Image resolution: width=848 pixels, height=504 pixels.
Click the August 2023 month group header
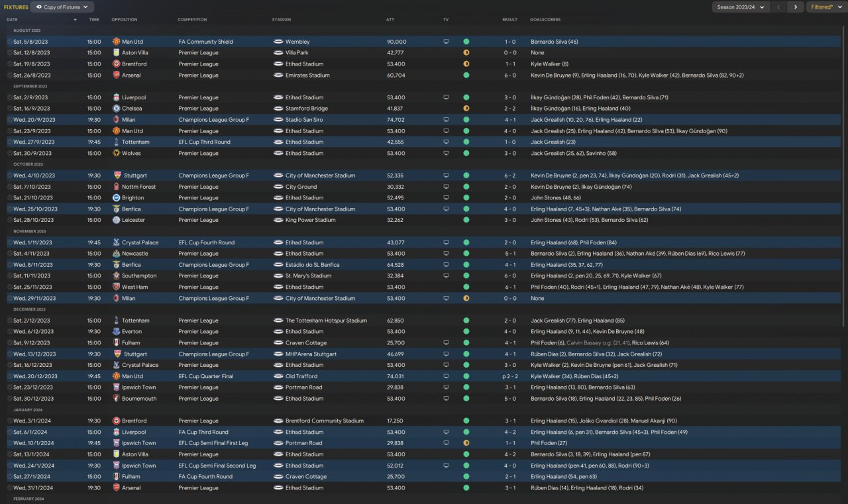pos(26,30)
